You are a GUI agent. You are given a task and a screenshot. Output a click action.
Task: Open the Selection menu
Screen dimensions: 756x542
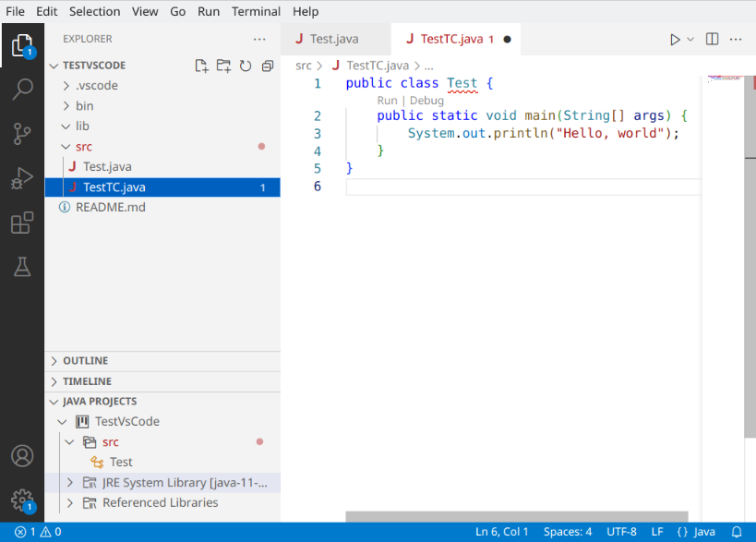[94, 12]
